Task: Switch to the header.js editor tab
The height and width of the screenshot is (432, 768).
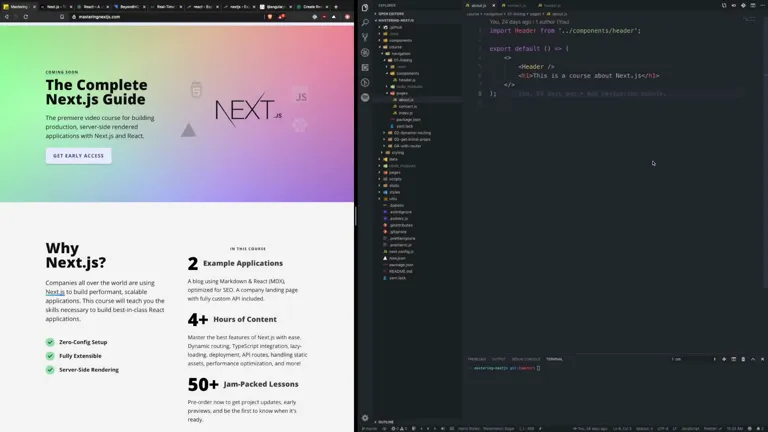Action: (552, 5)
